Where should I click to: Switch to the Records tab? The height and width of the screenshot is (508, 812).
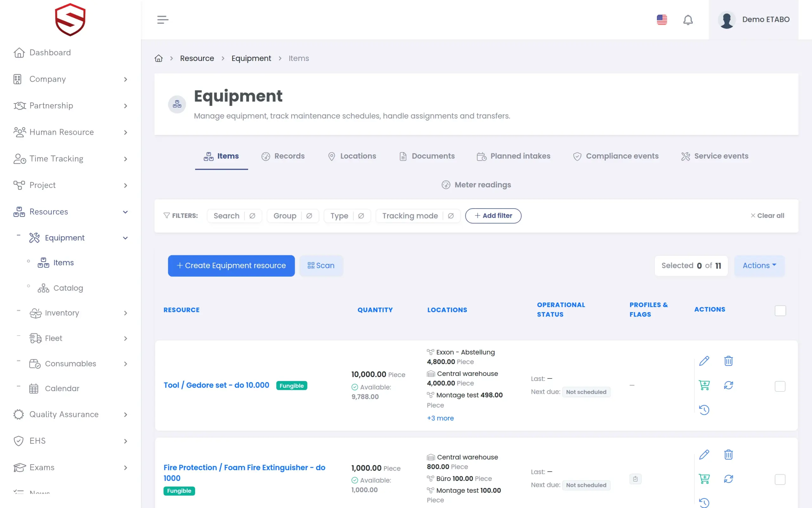point(283,156)
